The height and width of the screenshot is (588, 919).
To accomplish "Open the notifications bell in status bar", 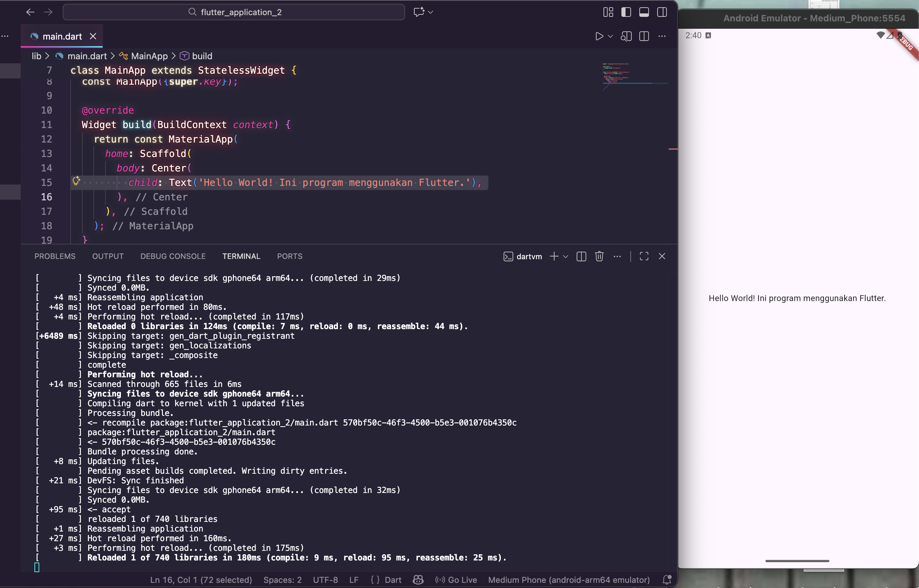I will tap(667, 580).
